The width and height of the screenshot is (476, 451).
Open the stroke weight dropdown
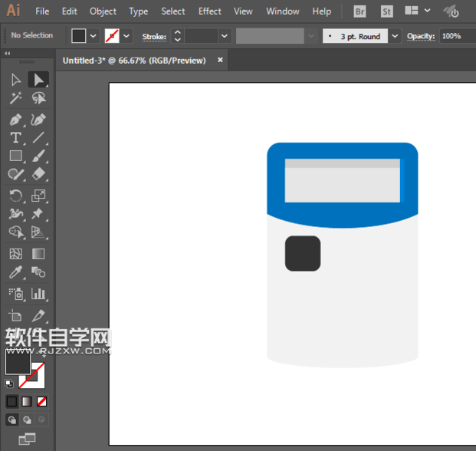point(225,36)
